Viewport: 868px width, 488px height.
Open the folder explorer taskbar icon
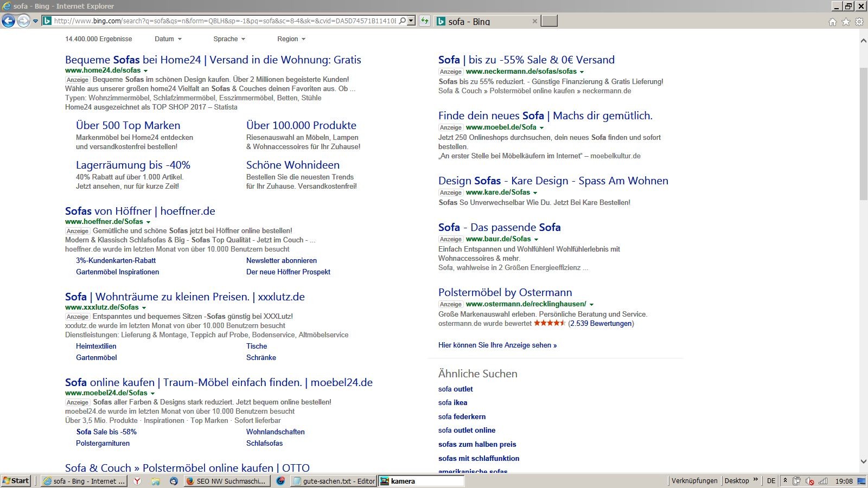(x=156, y=481)
